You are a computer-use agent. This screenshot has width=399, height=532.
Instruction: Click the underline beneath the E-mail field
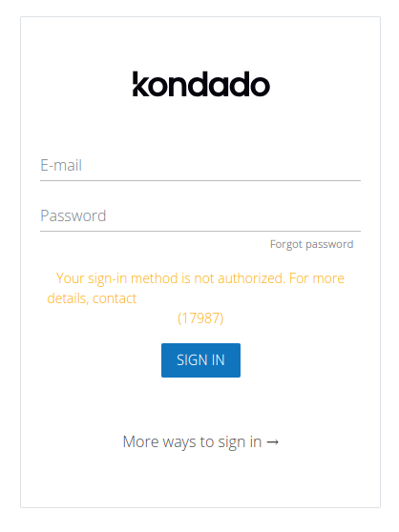pos(200,180)
